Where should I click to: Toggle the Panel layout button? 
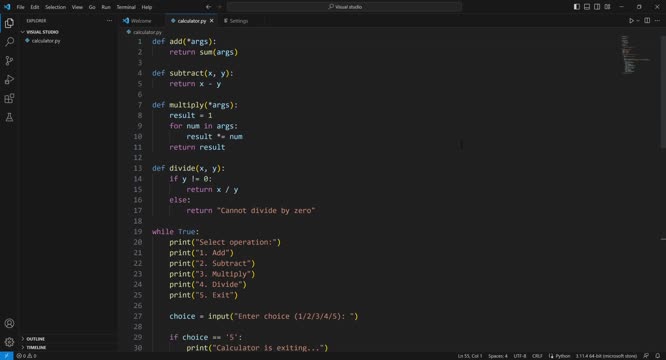587,7
